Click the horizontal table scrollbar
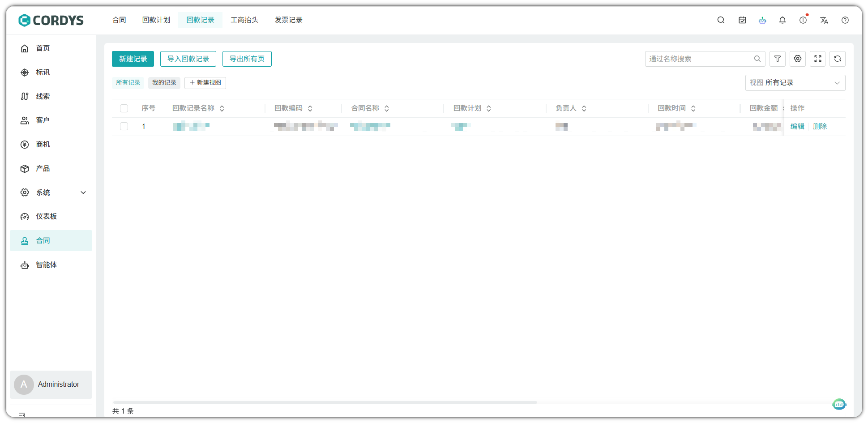The height and width of the screenshot is (423, 868). click(x=325, y=402)
